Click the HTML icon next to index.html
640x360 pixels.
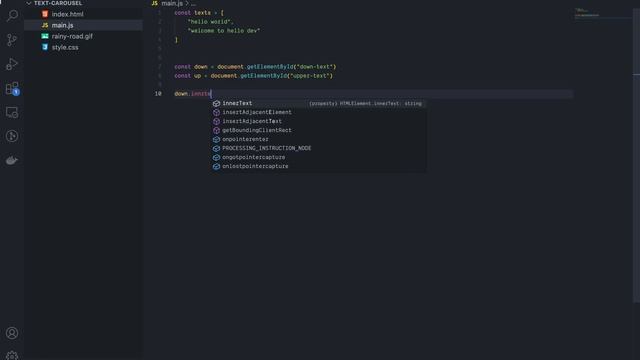[x=45, y=14]
